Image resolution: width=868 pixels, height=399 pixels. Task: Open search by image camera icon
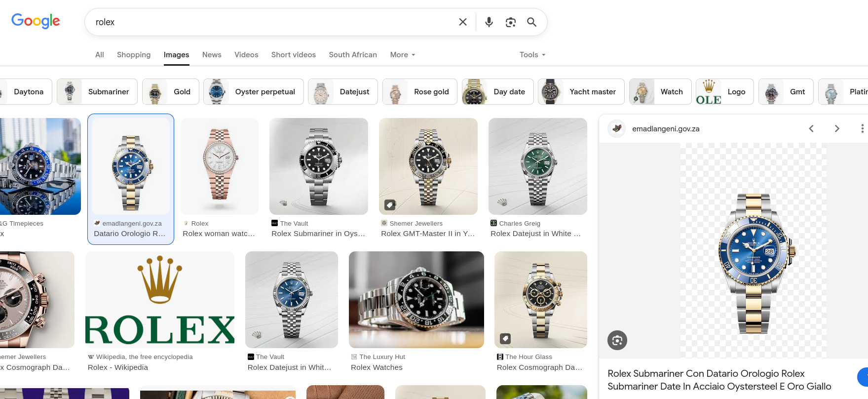coord(511,22)
